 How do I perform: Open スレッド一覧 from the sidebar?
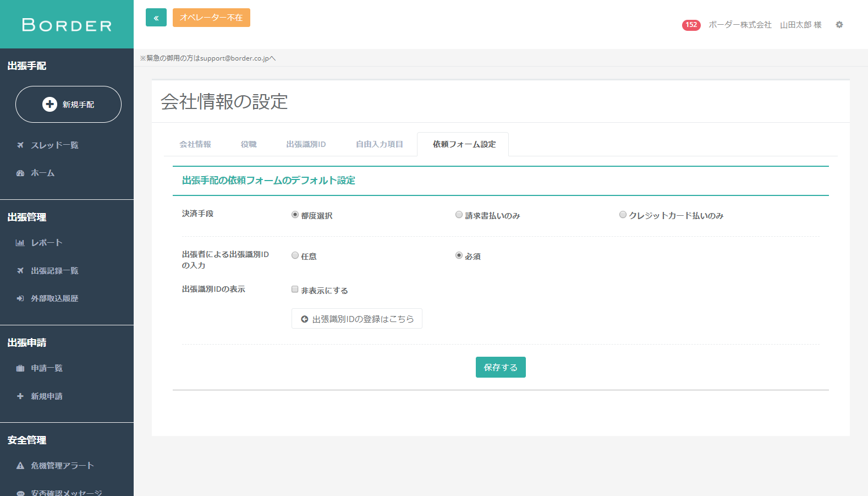[54, 145]
